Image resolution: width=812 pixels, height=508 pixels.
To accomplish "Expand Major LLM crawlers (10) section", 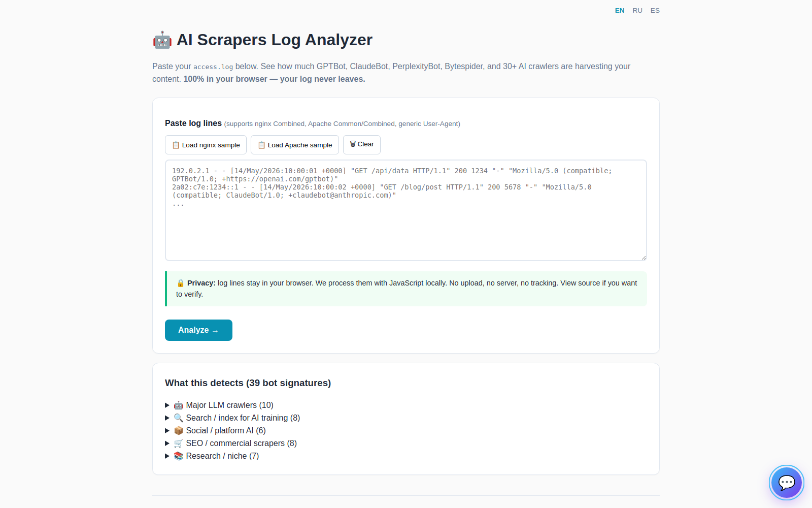I will [219, 405].
